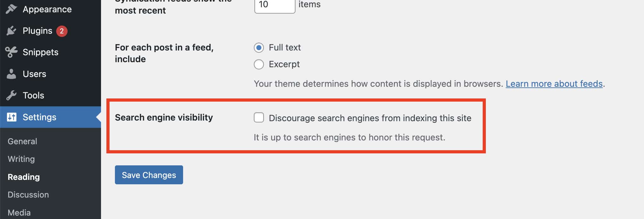Click the Snippets scissors icon

coord(11,52)
